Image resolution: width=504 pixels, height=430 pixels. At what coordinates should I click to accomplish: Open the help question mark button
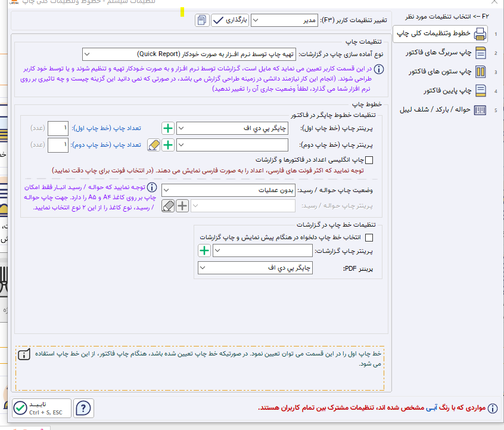83,408
